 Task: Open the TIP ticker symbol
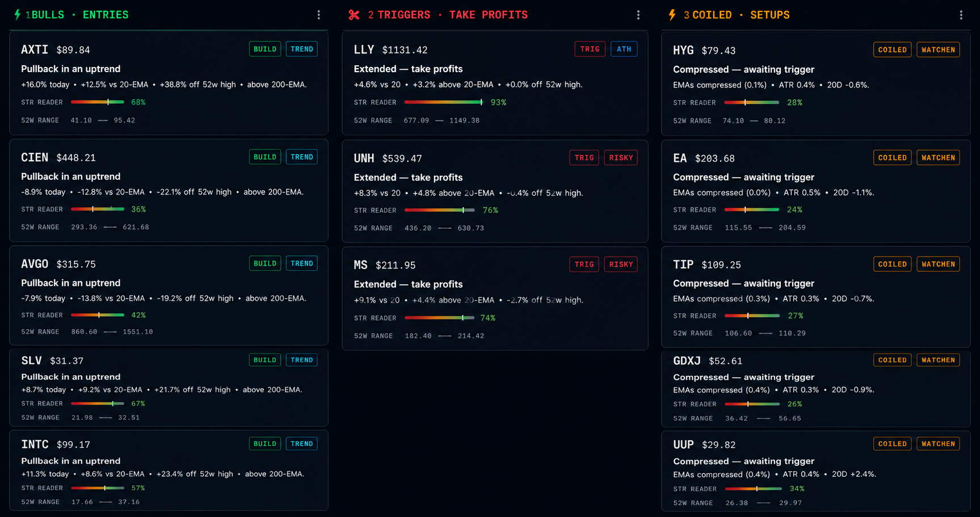[x=683, y=264]
